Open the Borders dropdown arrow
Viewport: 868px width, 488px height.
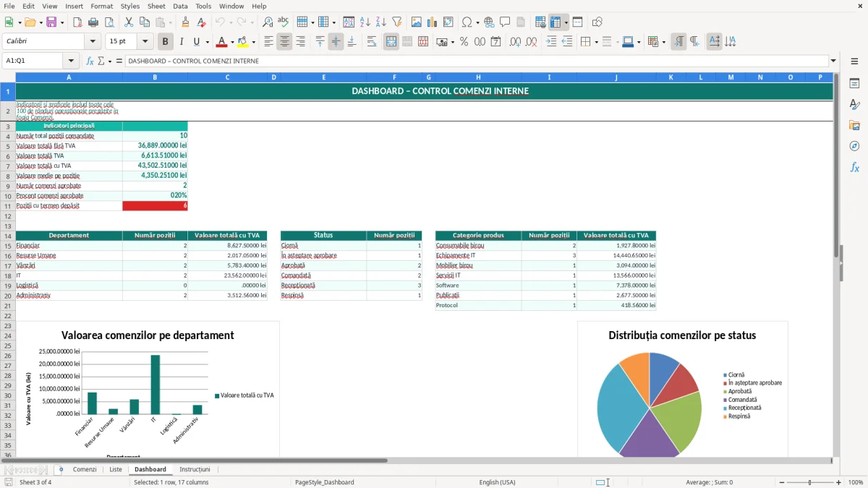coord(595,42)
